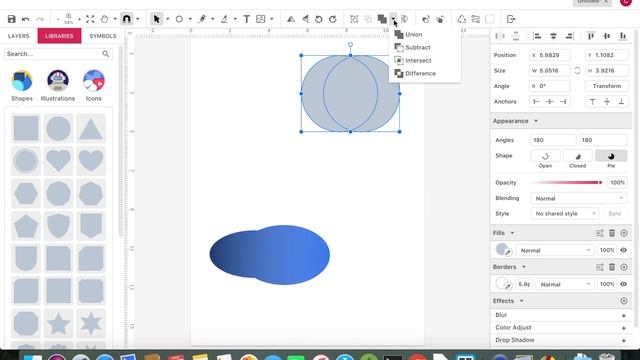640x360 pixels.
Task: Click the group selection icon
Action: pos(354,19)
